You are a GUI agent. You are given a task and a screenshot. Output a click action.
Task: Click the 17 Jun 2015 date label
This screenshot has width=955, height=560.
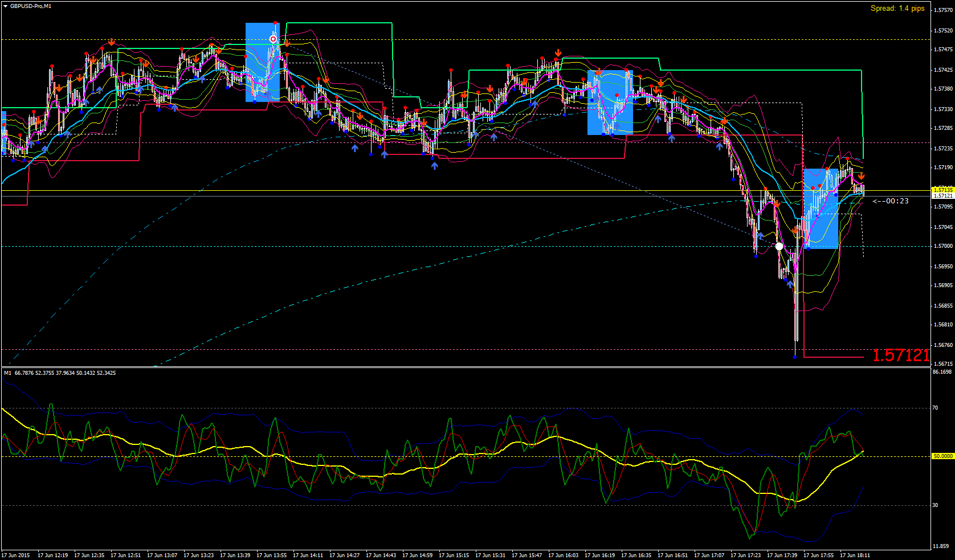tap(16, 555)
